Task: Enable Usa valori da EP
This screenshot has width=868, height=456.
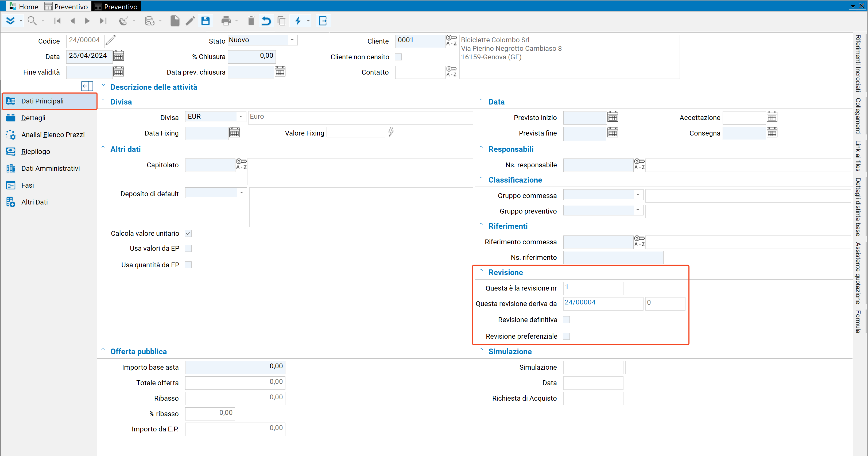Action: (188, 248)
